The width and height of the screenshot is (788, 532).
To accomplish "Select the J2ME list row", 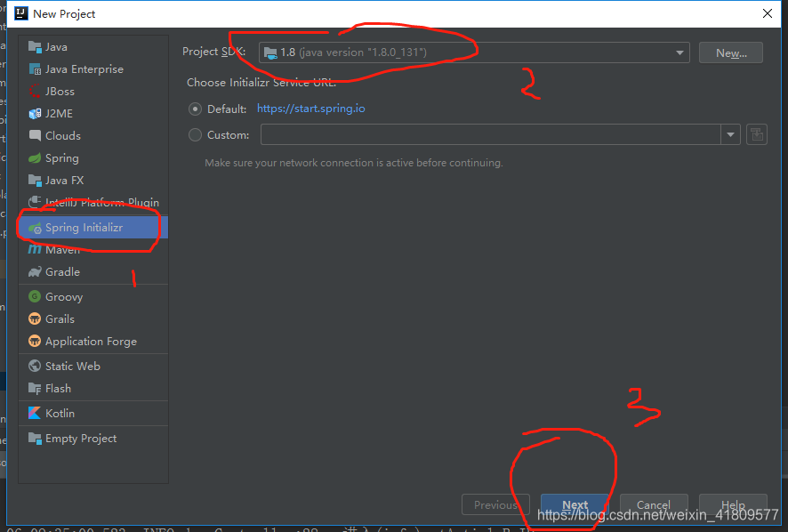I will [x=93, y=114].
